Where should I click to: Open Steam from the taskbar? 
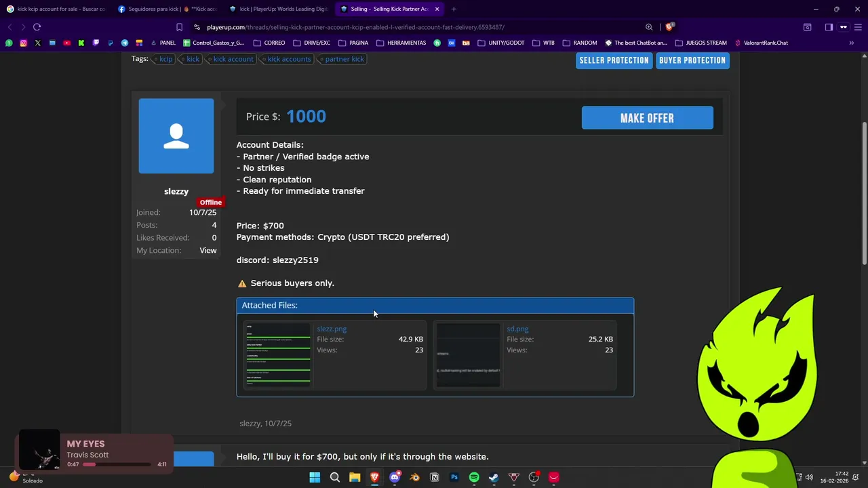(494, 477)
